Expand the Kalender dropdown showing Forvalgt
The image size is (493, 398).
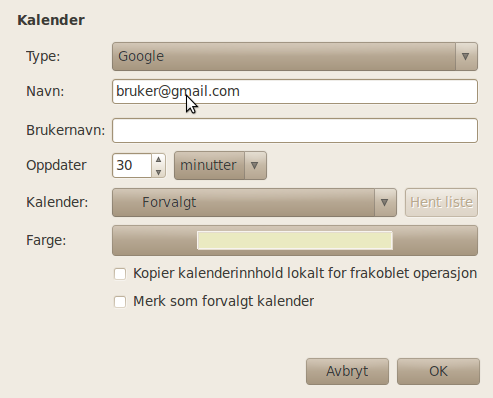(254, 202)
